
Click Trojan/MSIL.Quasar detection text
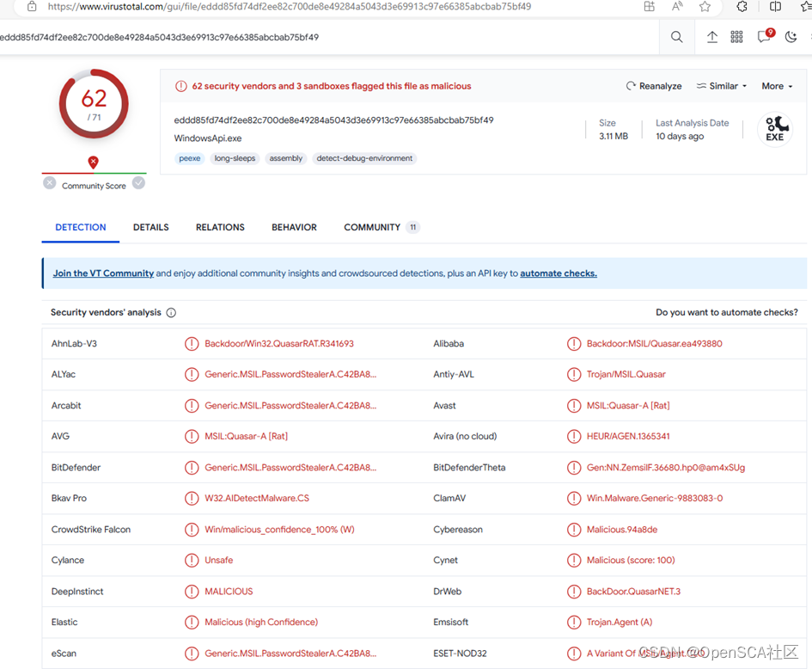[626, 374]
